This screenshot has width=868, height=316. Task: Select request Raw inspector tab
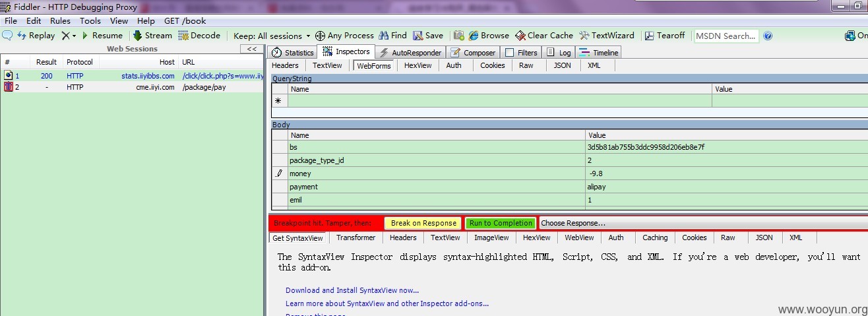pos(526,65)
